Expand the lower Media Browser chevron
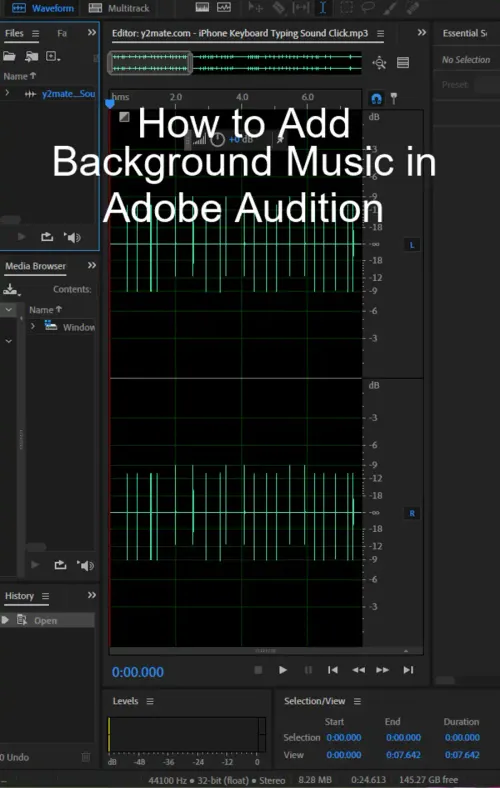Image resolution: width=500 pixels, height=788 pixels. [x=9, y=341]
